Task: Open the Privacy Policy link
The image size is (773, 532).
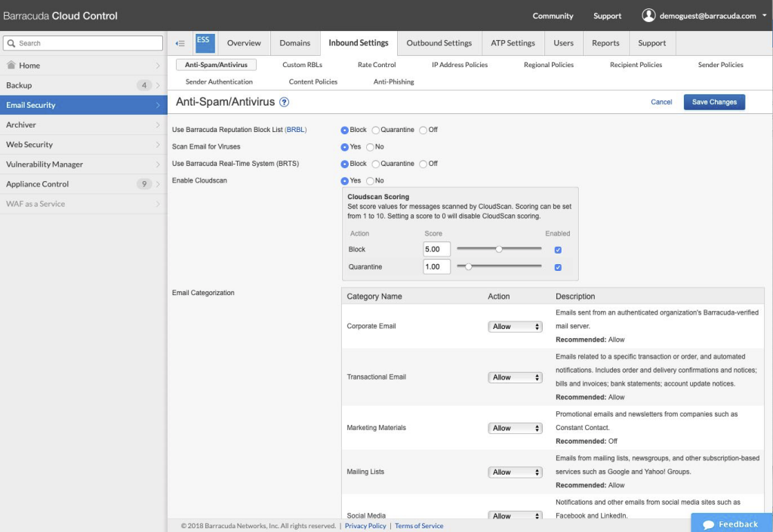Action: pos(365,526)
